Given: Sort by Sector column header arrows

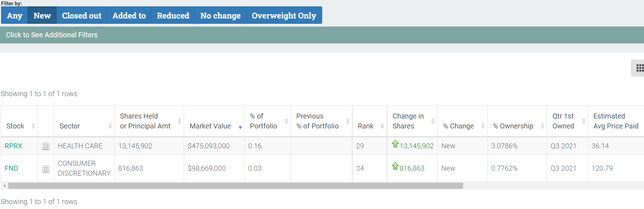Looking at the screenshot, I should [x=110, y=126].
